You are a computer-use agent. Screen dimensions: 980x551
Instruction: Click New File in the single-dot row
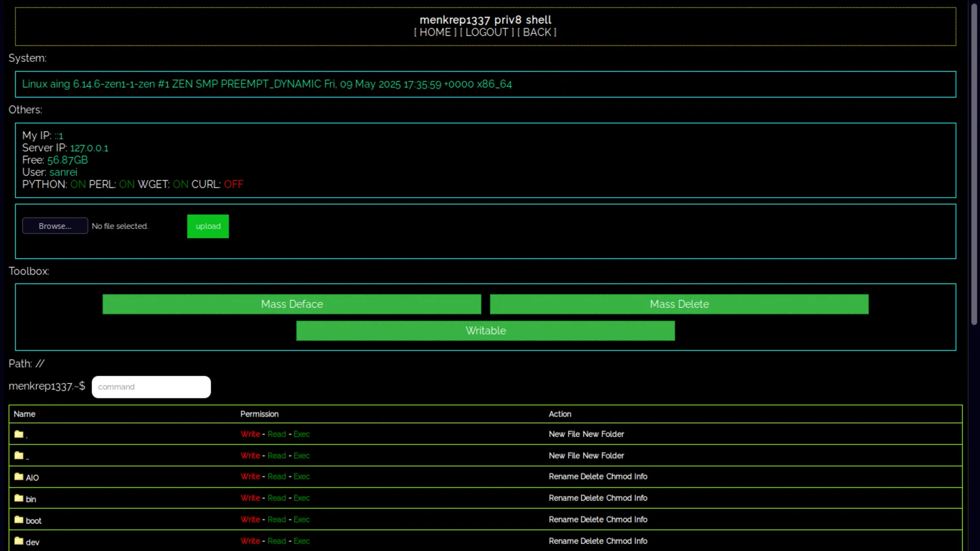(x=565, y=434)
